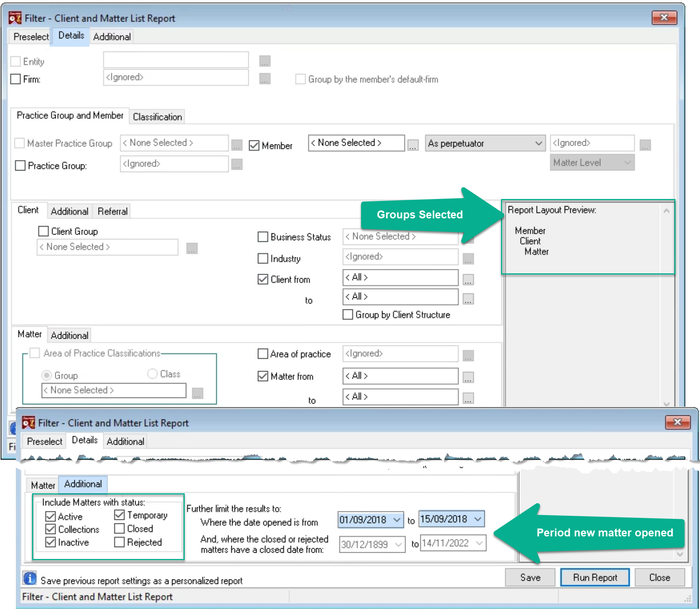Click the Report Layout Preview scroll-up arrow

pyautogui.click(x=666, y=211)
